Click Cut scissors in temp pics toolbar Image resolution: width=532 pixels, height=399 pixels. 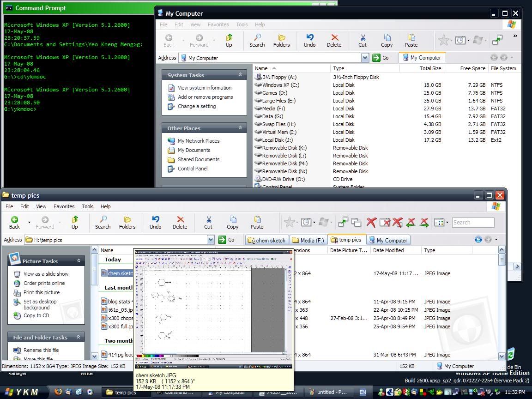(208, 219)
